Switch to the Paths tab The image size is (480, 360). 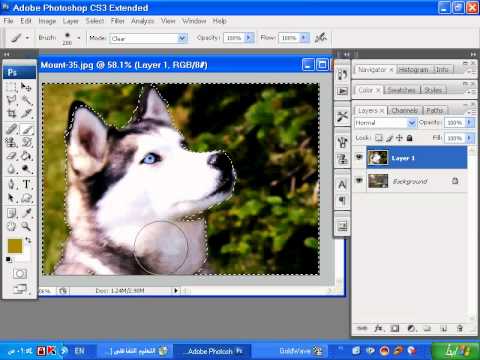(x=435, y=110)
